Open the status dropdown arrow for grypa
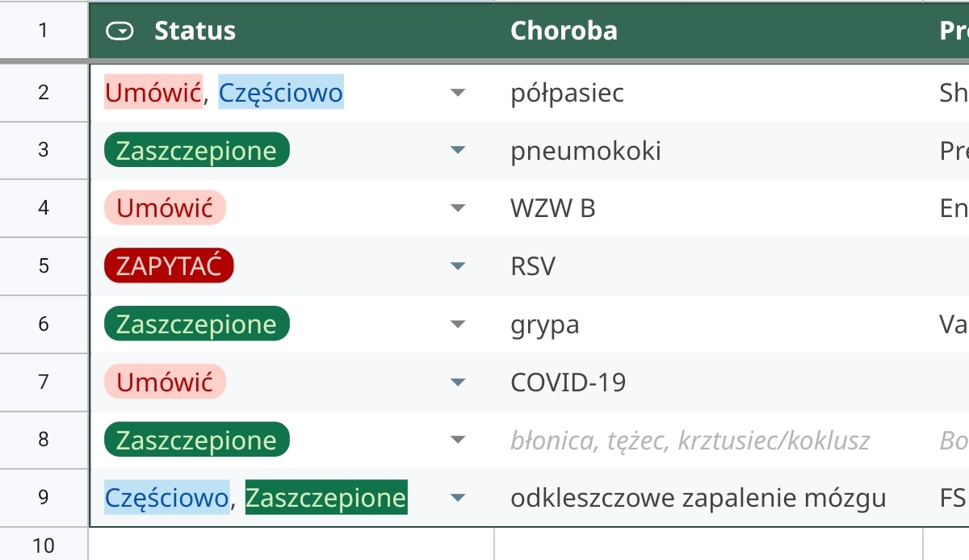The height and width of the screenshot is (560, 969). click(458, 324)
